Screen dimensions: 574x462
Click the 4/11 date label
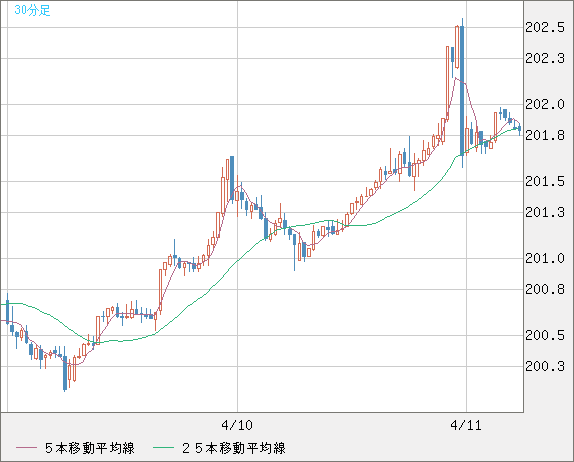466,425
